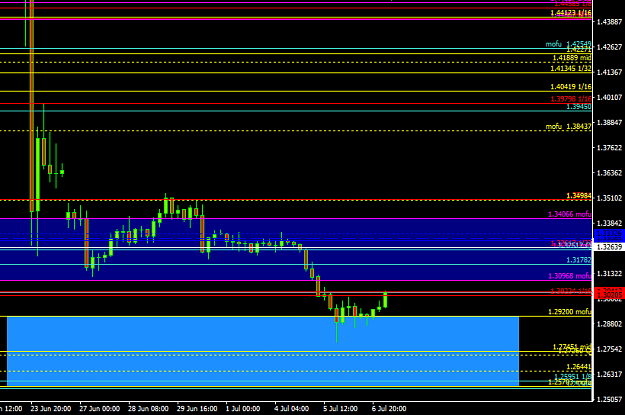Select the cyan 'mofu 1.42549' level label
Screen dimensions: 625x415
568,44
